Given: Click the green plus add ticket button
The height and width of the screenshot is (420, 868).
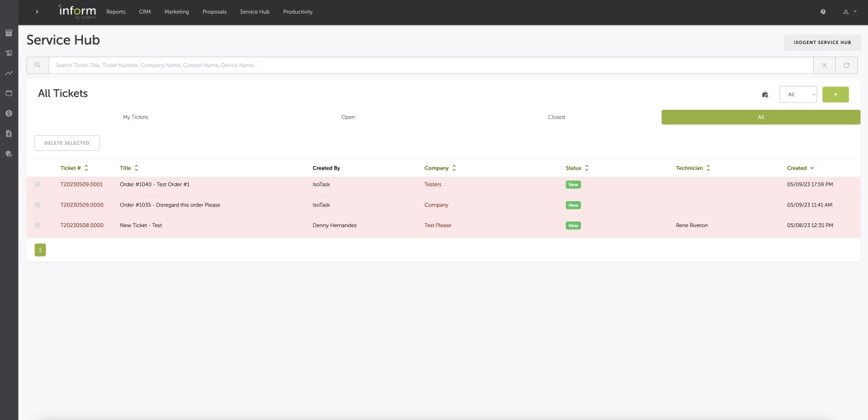Looking at the screenshot, I should pos(835,95).
